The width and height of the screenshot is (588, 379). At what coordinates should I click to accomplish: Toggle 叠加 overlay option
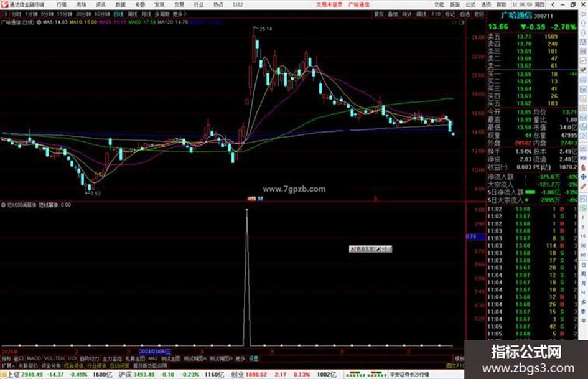coord(393,14)
